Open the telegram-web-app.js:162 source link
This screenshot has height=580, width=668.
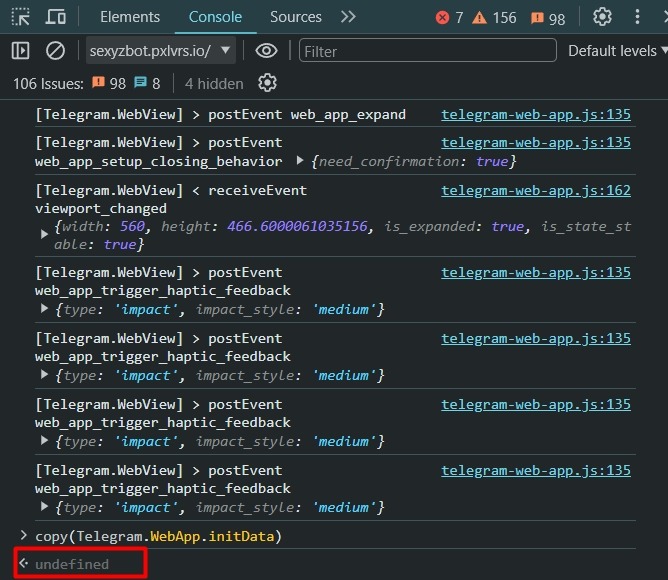(536, 190)
